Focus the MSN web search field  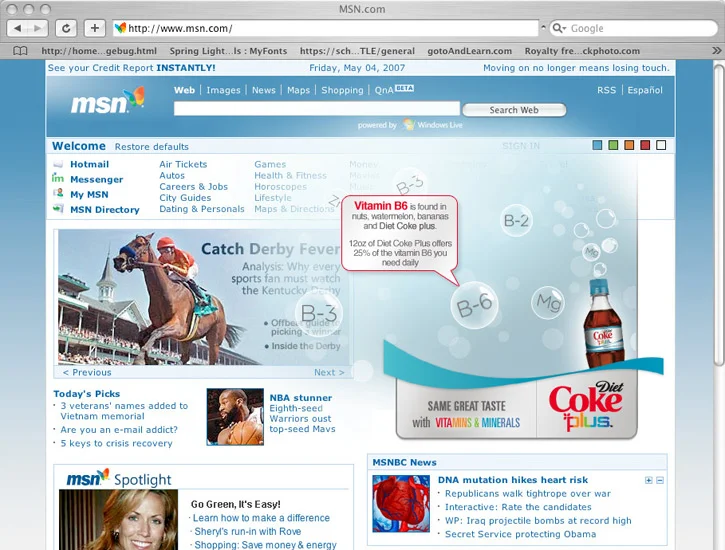pos(317,109)
